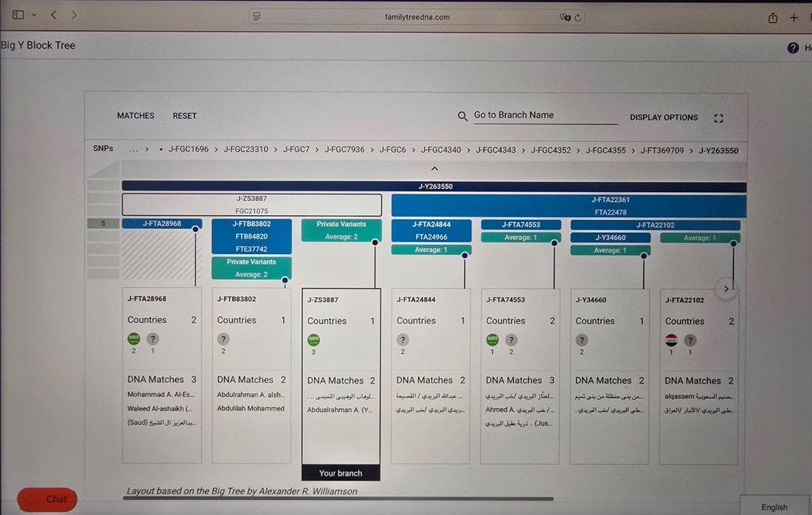Open the red Chat button
812x515 pixels.
(x=47, y=499)
